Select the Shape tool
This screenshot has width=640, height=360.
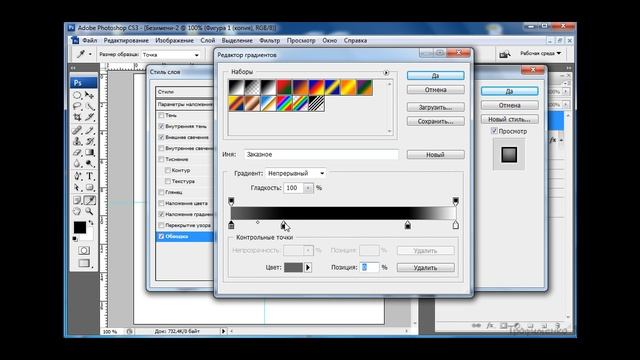(x=89, y=188)
